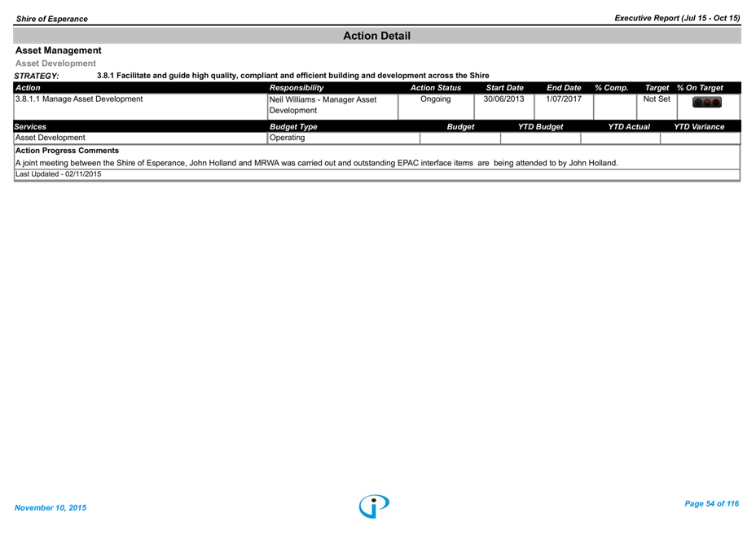This screenshot has width=756, height=535.
Task: Click the Action column header
Action: click(28, 88)
